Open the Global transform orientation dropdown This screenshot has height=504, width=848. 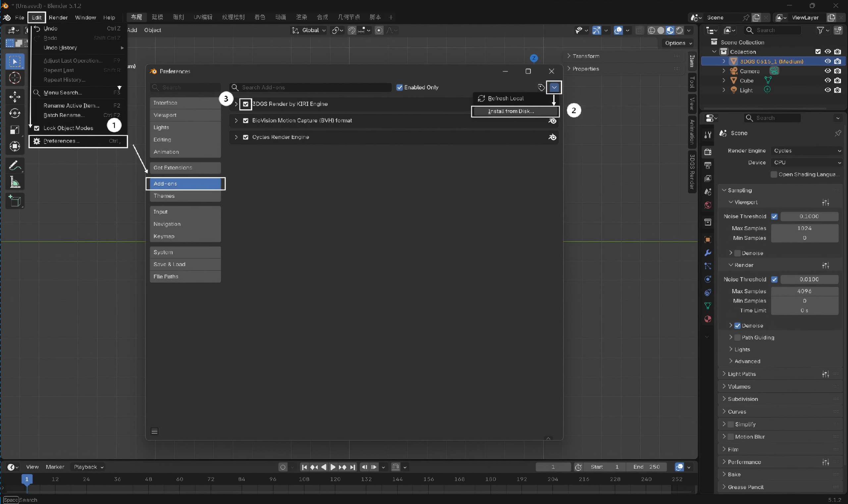[x=309, y=30]
